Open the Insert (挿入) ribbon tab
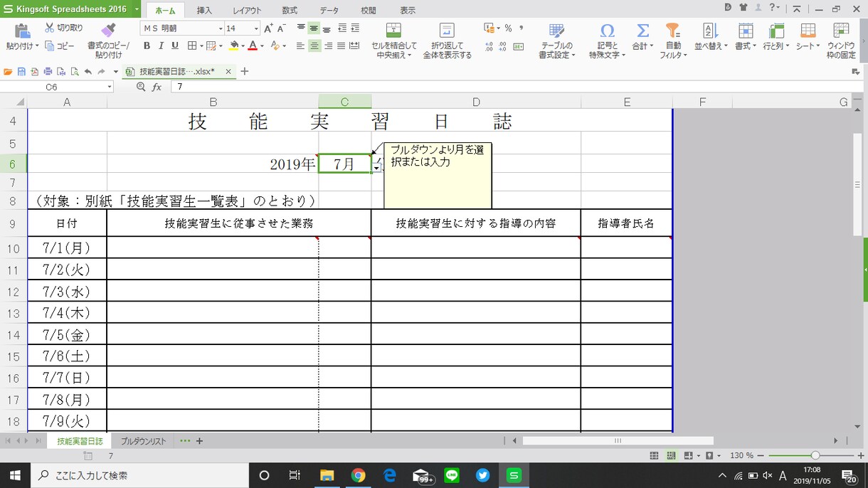Image resolution: width=868 pixels, height=488 pixels. pos(204,11)
